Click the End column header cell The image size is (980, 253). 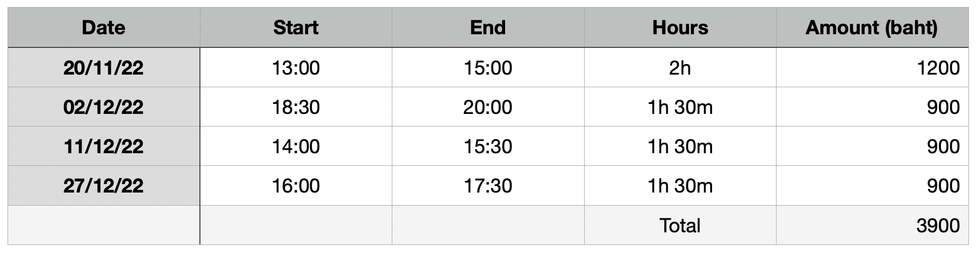[x=487, y=28]
